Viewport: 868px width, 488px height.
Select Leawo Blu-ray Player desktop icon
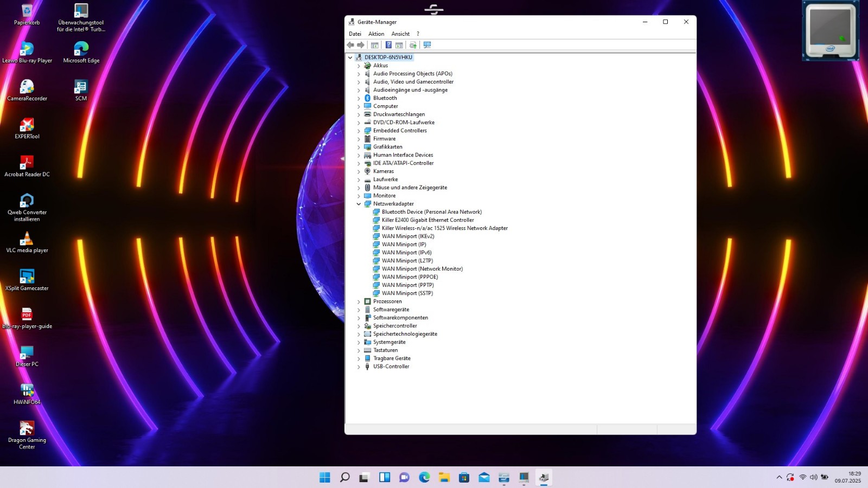(27, 53)
